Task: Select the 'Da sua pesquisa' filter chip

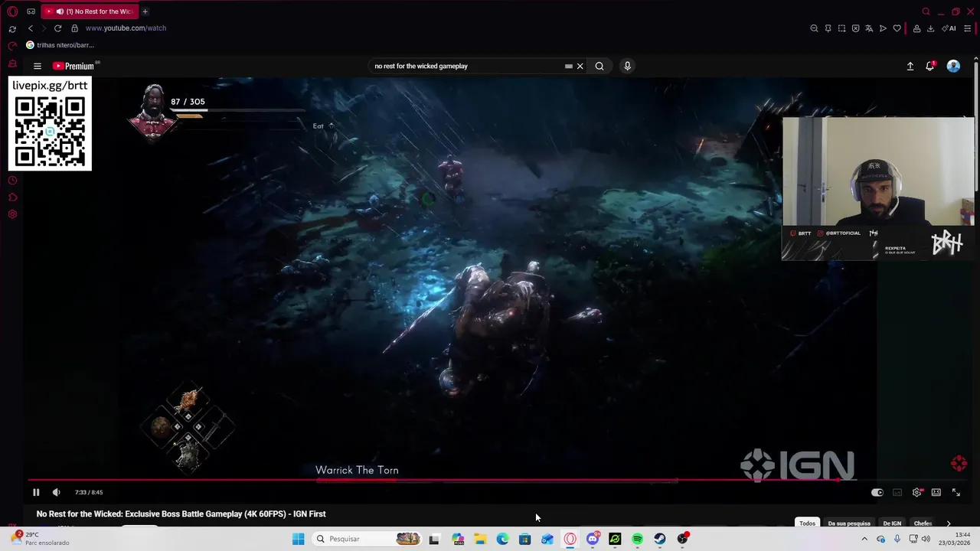Action: (849, 523)
